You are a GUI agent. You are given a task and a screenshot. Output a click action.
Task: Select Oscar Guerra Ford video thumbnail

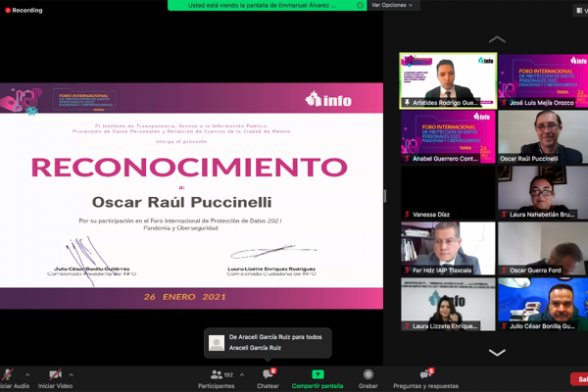pyautogui.click(x=543, y=248)
